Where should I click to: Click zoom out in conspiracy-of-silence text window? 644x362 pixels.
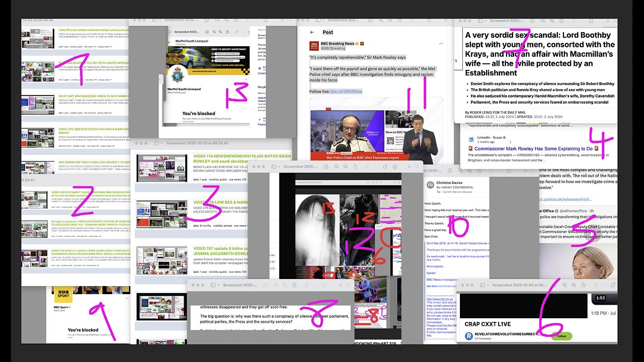coord(276,285)
